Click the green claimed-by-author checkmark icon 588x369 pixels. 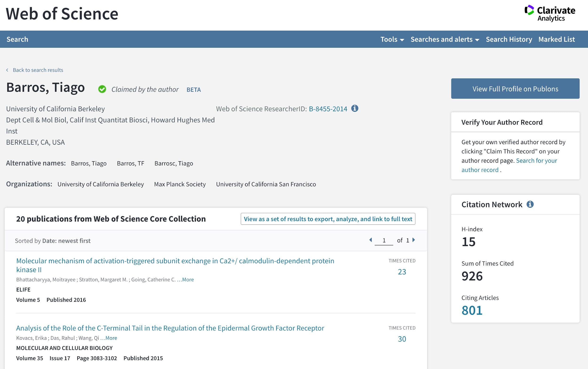tap(102, 89)
